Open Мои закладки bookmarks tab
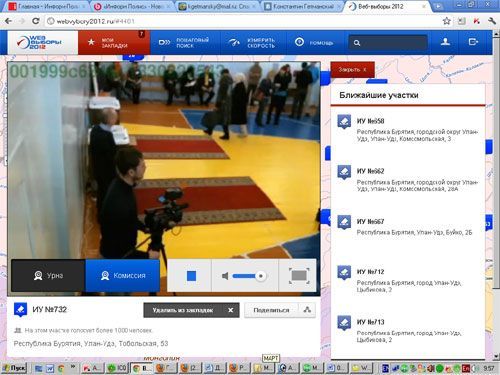Viewport: 500px width, 375px height. [x=114, y=42]
